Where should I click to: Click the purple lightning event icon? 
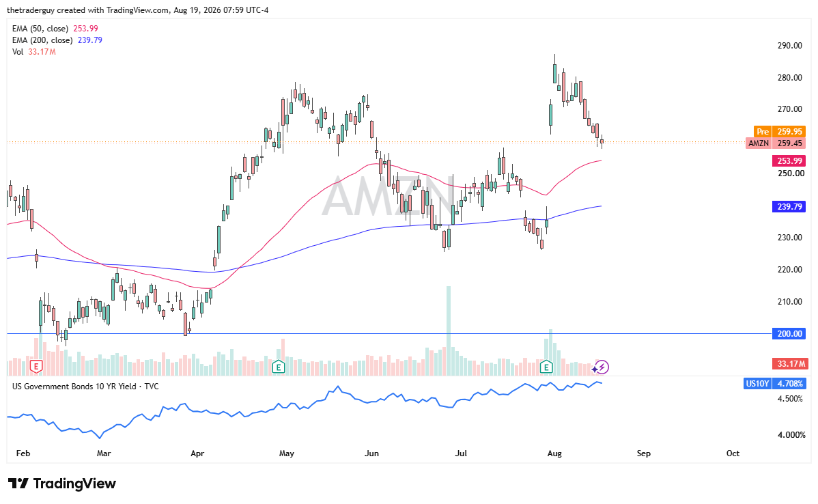coord(602,367)
